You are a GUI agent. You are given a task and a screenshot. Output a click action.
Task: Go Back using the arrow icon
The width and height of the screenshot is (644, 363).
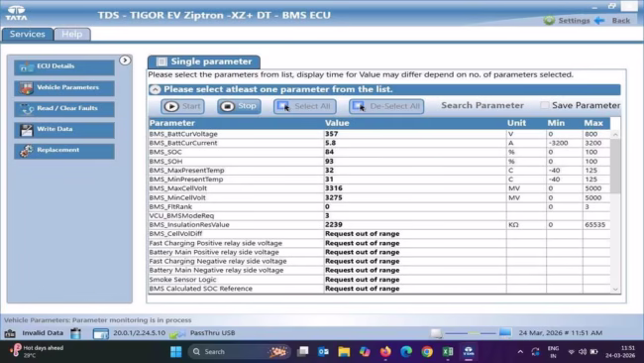point(599,20)
